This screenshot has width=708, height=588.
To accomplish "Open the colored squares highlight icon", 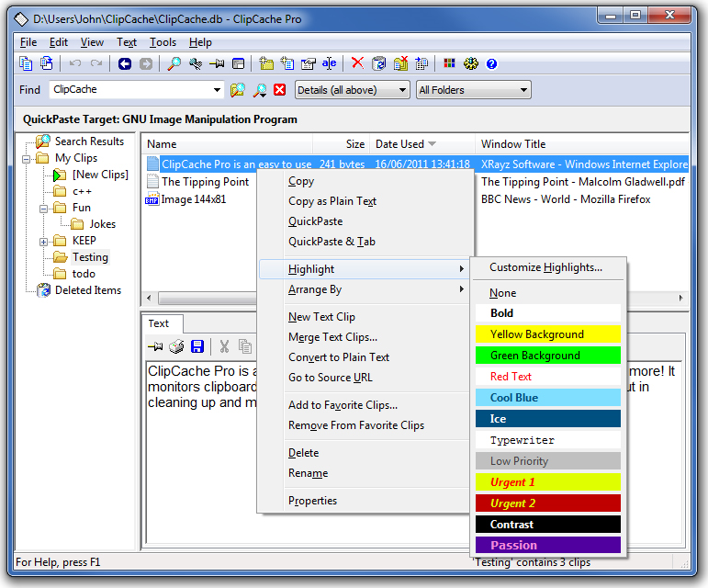I will tap(449, 63).
